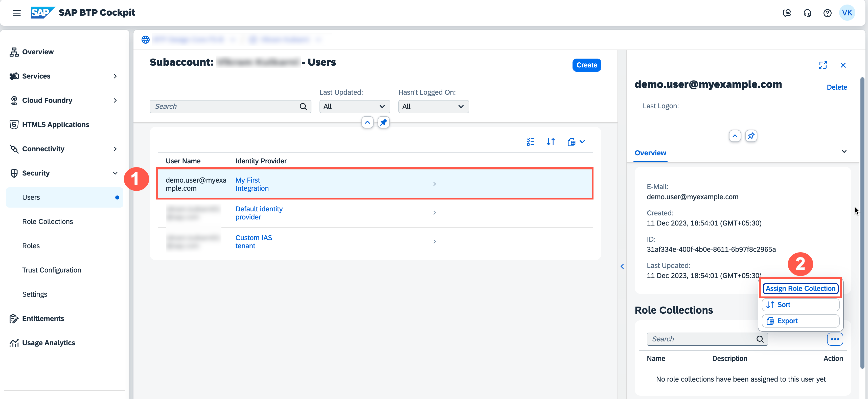
Task: Click the users table sort icon
Action: click(x=551, y=142)
